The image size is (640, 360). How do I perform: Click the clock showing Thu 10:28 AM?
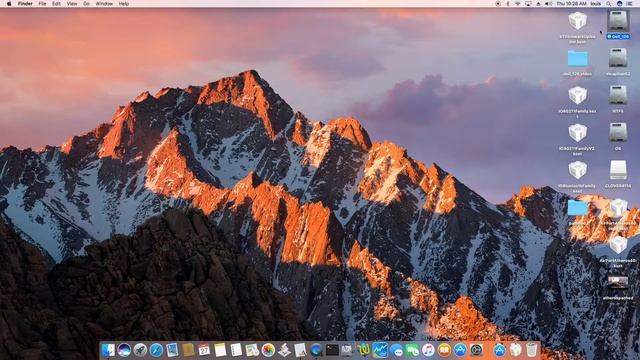click(571, 4)
